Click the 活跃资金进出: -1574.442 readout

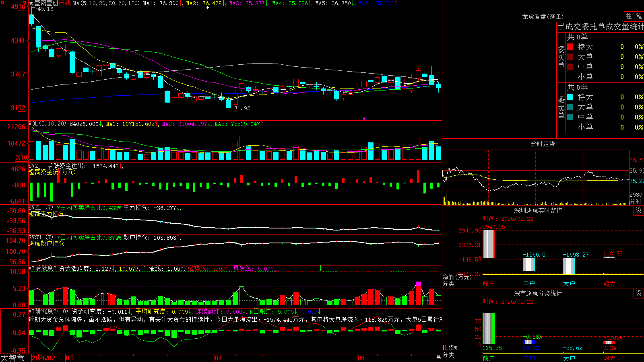(83, 166)
